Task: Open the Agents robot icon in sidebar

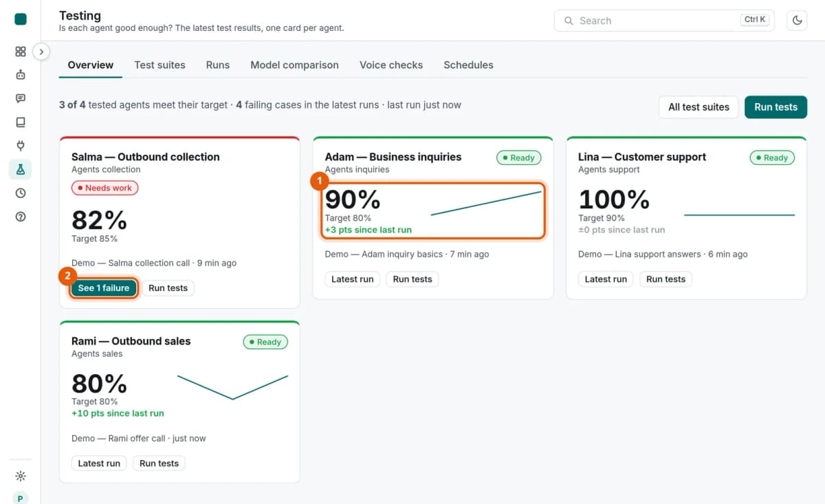Action: click(x=21, y=75)
